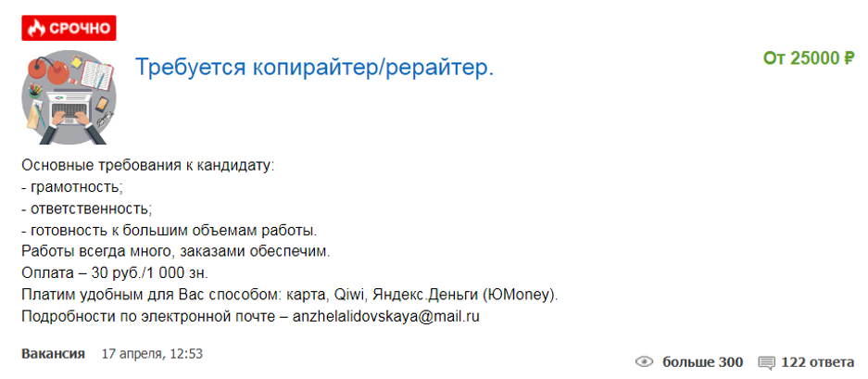Click the anzhelalidovskaya@mail.ru email address
Image resolution: width=868 pixels, height=379 pixels.
386,316
